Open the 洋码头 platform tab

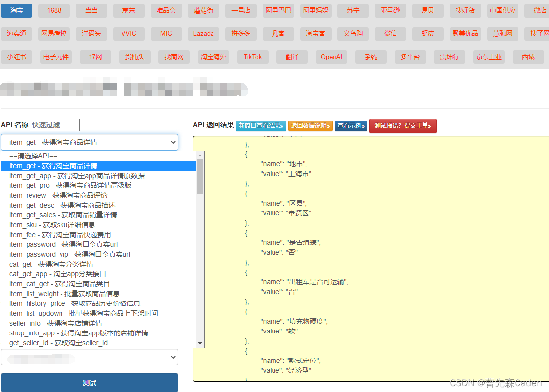91,33
